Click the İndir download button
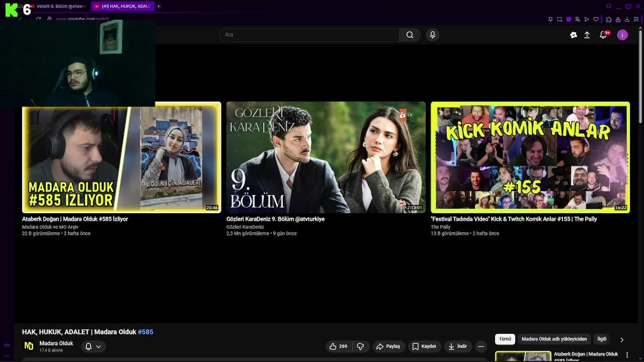The height and width of the screenshot is (362, 644). click(458, 346)
